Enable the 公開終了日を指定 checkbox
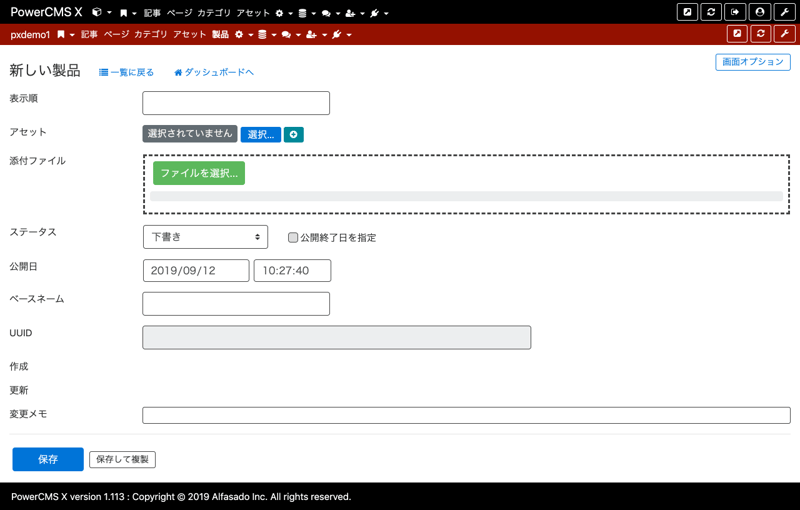Screen dimensions: 800x510 [293, 238]
